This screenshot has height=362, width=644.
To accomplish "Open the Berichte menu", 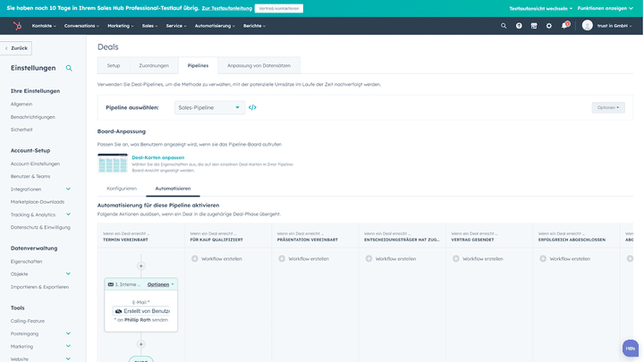I will pos(254,26).
